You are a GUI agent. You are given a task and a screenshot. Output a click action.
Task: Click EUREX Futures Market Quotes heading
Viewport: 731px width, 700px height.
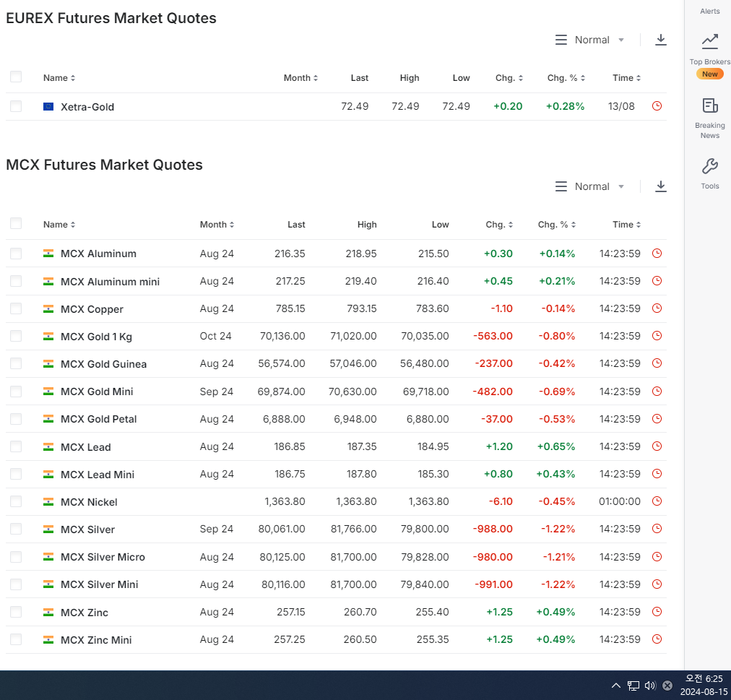pos(111,18)
